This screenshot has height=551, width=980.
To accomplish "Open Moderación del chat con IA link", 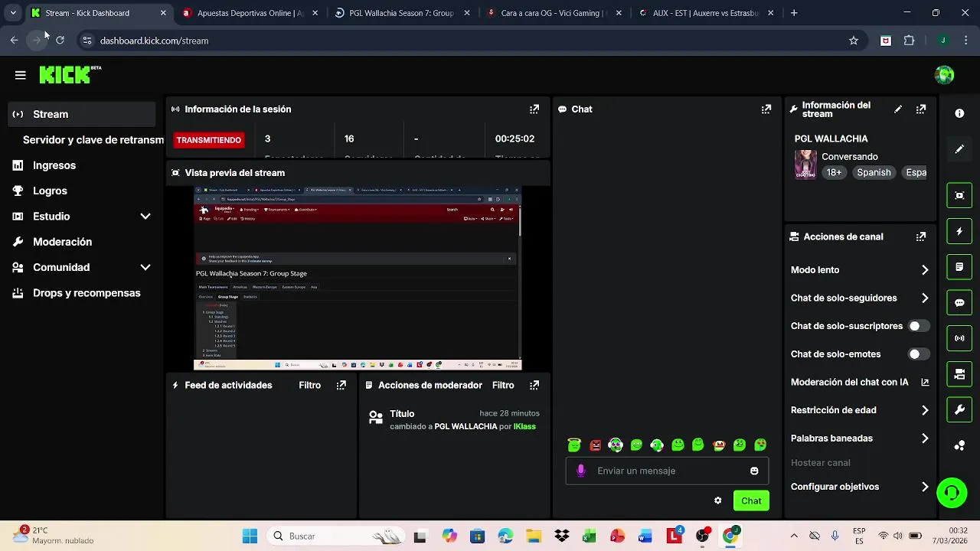I will coord(859,383).
